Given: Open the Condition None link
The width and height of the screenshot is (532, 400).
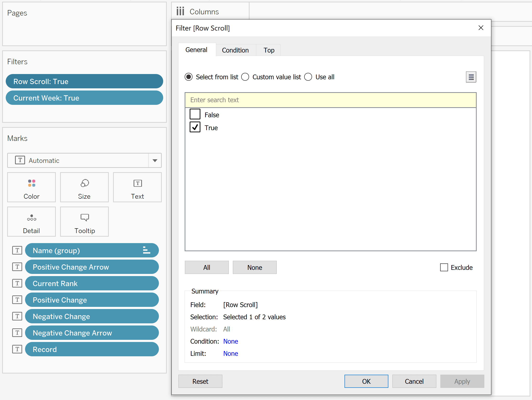Looking at the screenshot, I should [x=231, y=341].
